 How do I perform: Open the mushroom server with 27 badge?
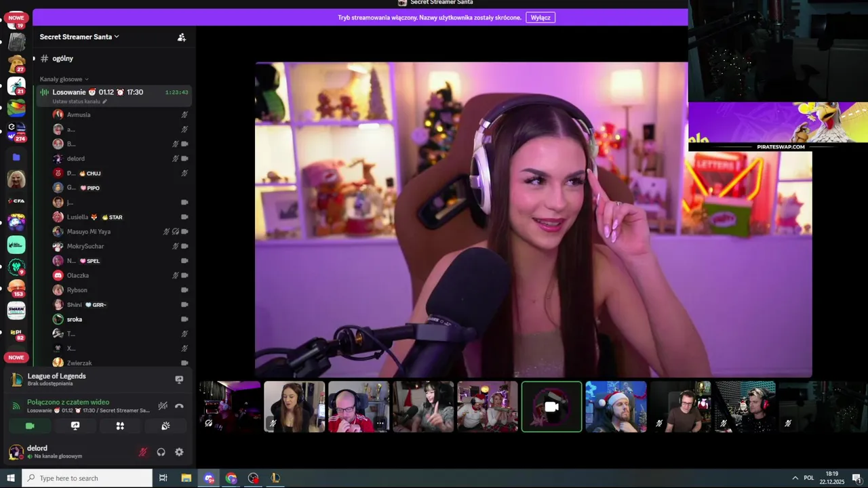tap(16, 64)
